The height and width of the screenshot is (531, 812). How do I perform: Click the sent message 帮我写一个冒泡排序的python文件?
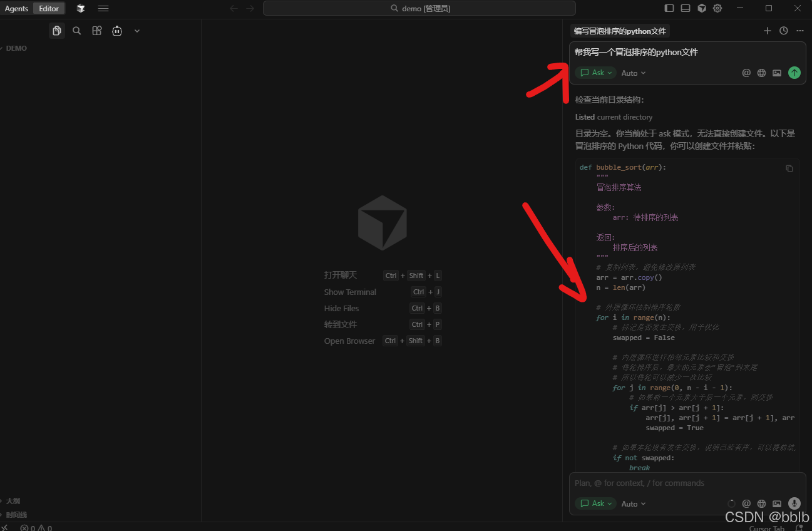(x=636, y=53)
